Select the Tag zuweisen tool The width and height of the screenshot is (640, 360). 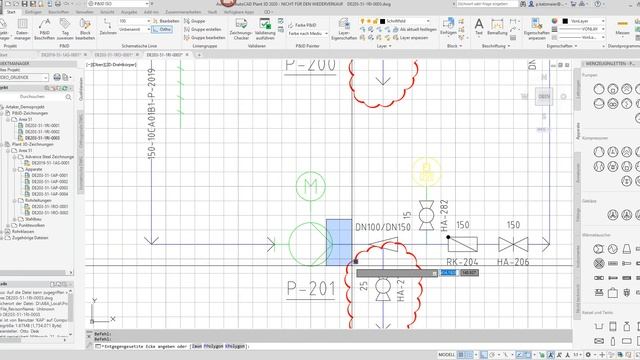pyautogui.click(x=65, y=29)
